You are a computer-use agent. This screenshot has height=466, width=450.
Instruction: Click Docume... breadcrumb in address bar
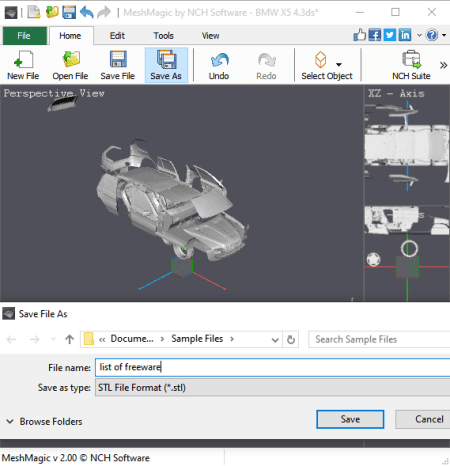132,339
